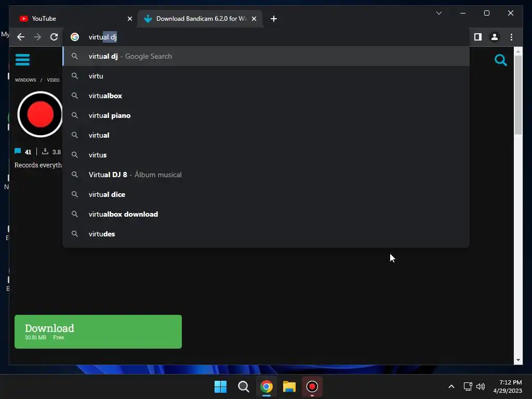This screenshot has height=399, width=532.
Task: Minimize the Chrome window
Action: point(463,13)
